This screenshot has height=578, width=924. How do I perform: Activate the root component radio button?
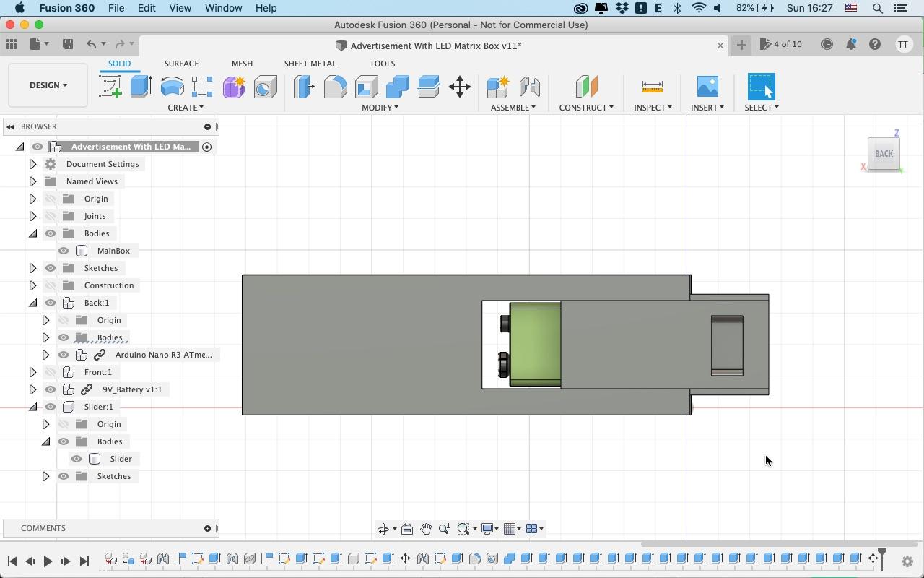coord(206,147)
